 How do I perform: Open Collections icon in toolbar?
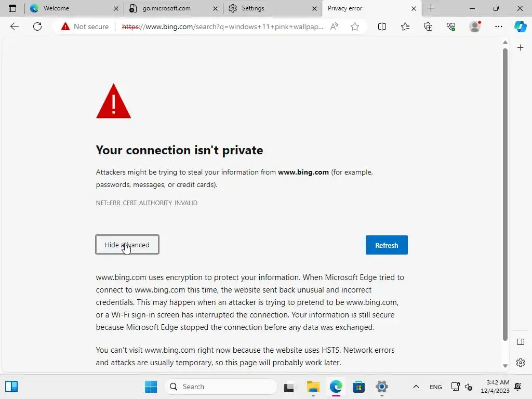(428, 26)
